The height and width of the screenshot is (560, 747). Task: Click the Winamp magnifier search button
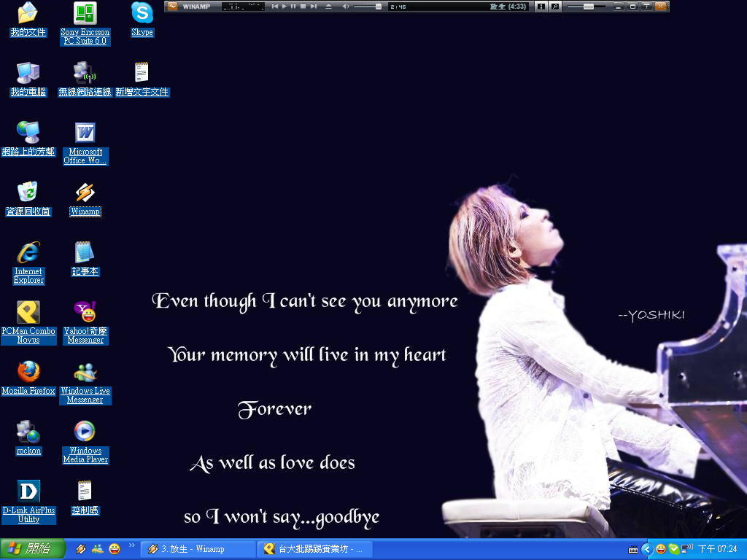click(x=555, y=6)
